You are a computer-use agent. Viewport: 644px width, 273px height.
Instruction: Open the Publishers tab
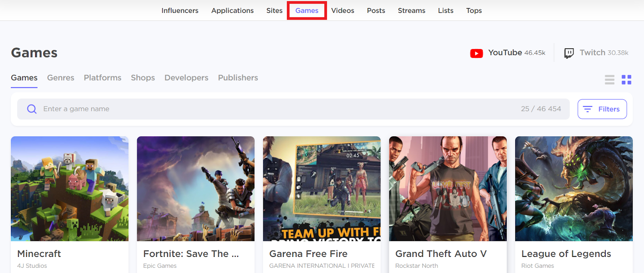238,78
